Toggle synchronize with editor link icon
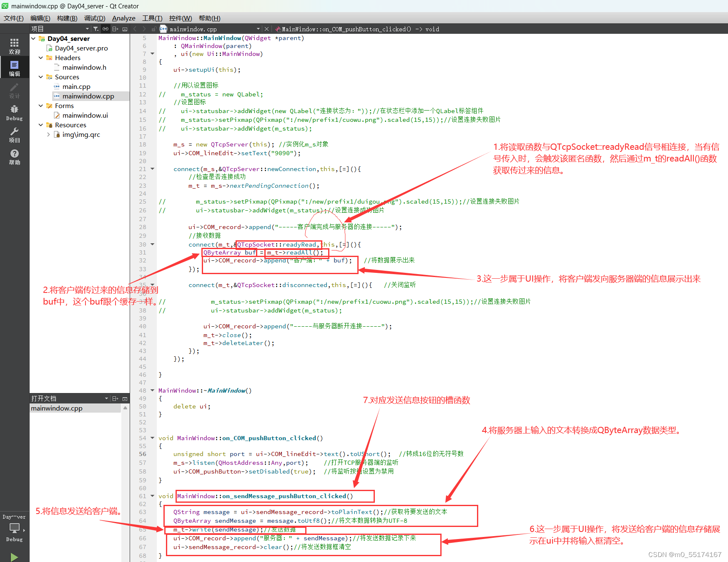 coord(105,29)
